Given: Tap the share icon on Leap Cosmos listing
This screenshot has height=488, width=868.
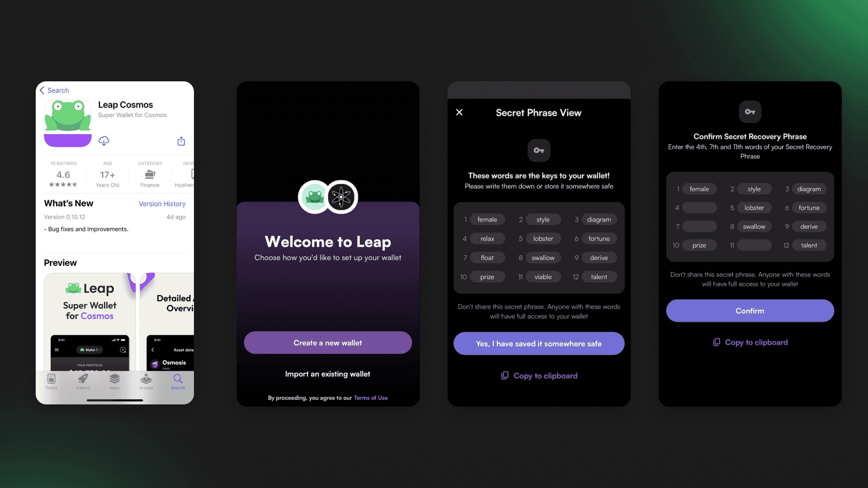Looking at the screenshot, I should coord(183,141).
